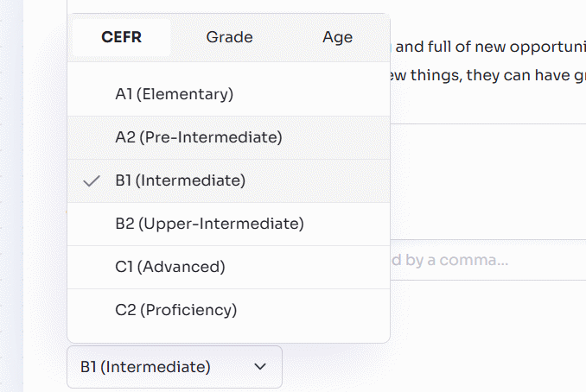
Task: Click the comma-separated input field
Action: [x=484, y=260]
